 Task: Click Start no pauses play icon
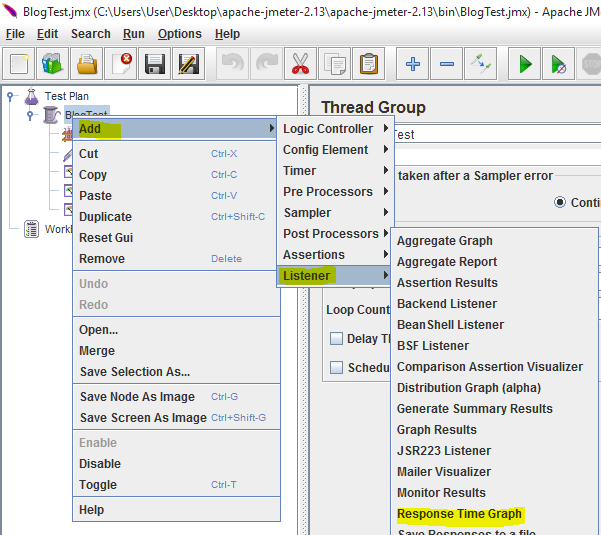[x=558, y=64]
